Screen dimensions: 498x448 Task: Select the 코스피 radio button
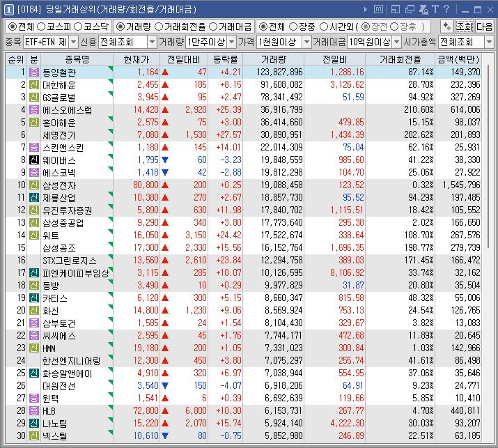[x=41, y=26]
